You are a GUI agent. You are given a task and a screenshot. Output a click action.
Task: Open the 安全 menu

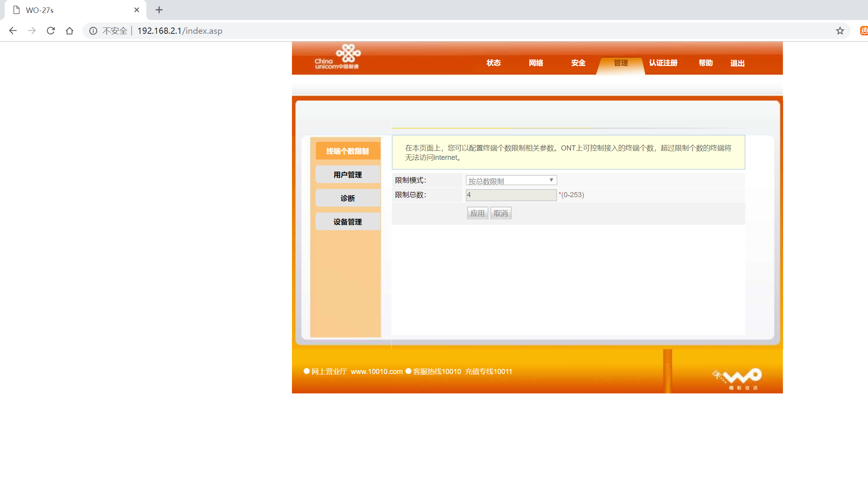coord(578,63)
